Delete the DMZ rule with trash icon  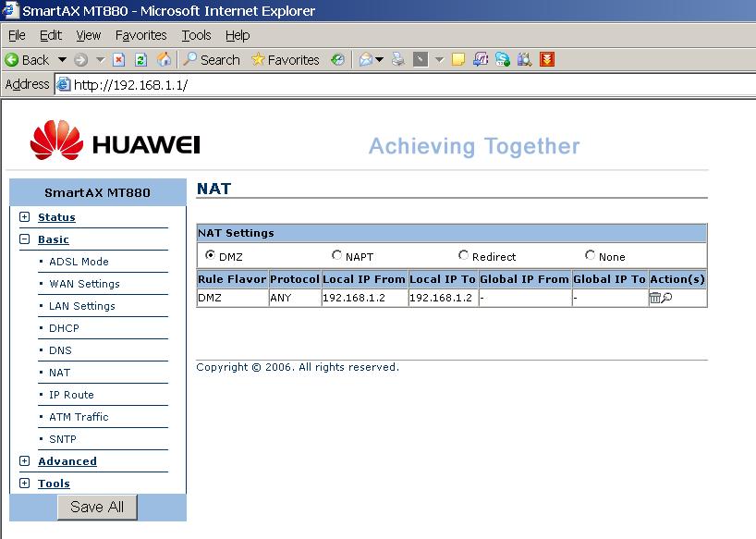pos(655,298)
